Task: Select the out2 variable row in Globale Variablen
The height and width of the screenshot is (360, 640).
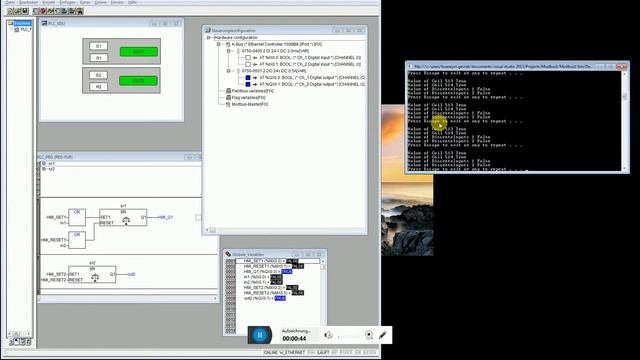Action: pos(264,298)
